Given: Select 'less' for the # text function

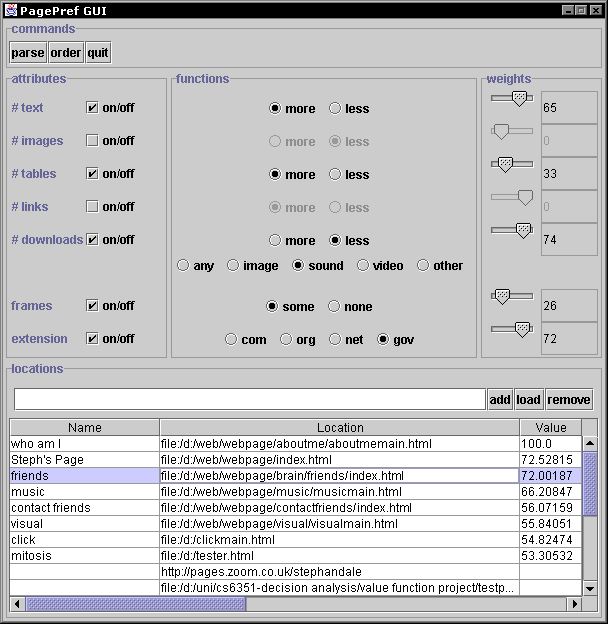Looking at the screenshot, I should (335, 108).
